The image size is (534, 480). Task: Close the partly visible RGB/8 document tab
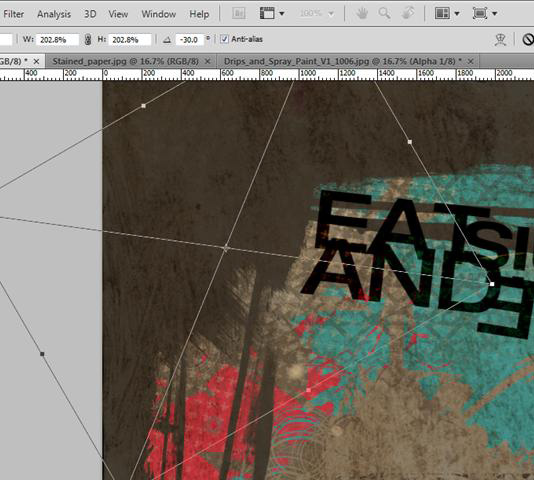(x=36, y=61)
